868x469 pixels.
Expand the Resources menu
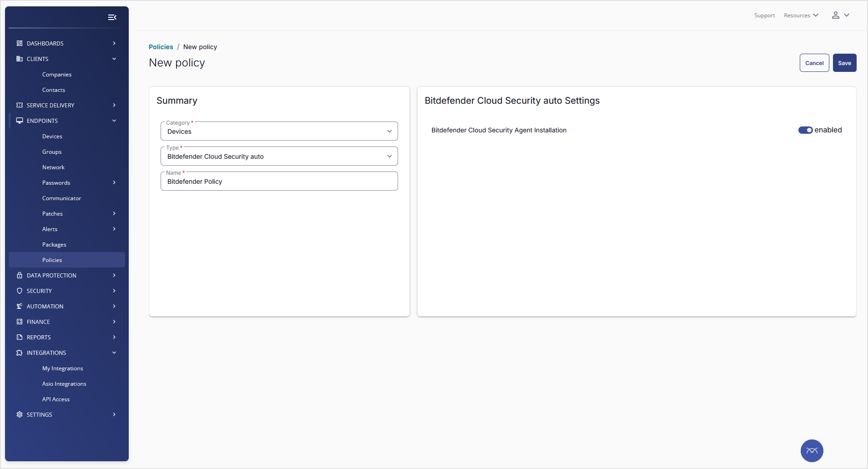pyautogui.click(x=801, y=15)
